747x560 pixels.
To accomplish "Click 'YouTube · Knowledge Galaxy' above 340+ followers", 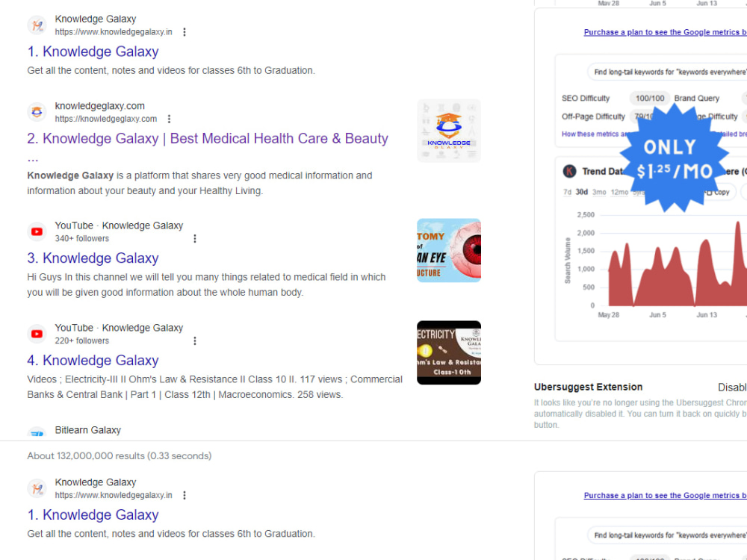I will coord(119,225).
